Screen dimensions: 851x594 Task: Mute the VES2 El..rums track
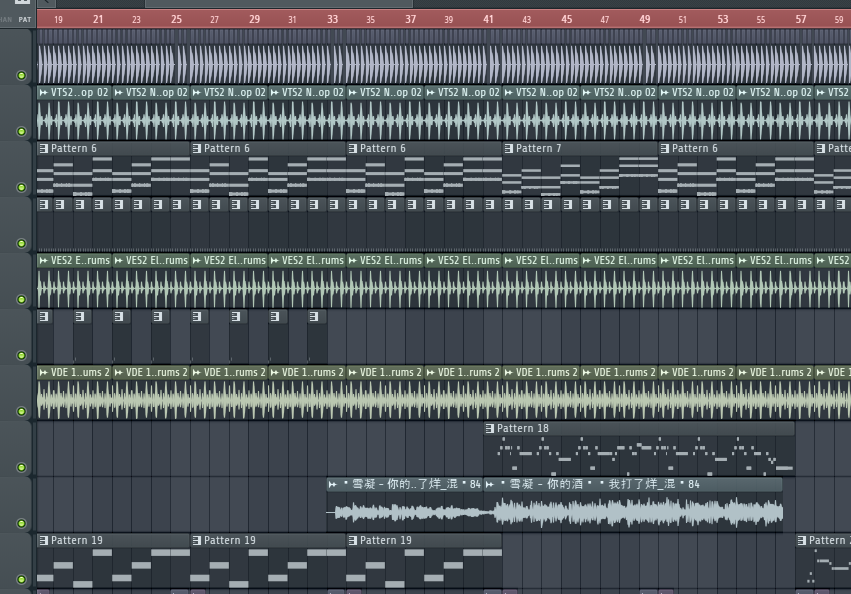click(21, 299)
